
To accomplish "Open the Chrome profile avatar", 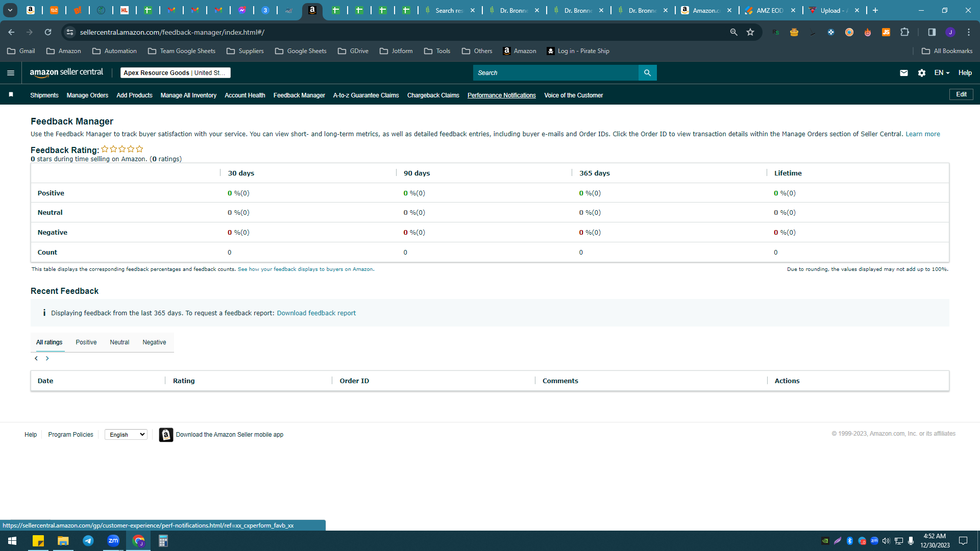I will click(x=950, y=32).
